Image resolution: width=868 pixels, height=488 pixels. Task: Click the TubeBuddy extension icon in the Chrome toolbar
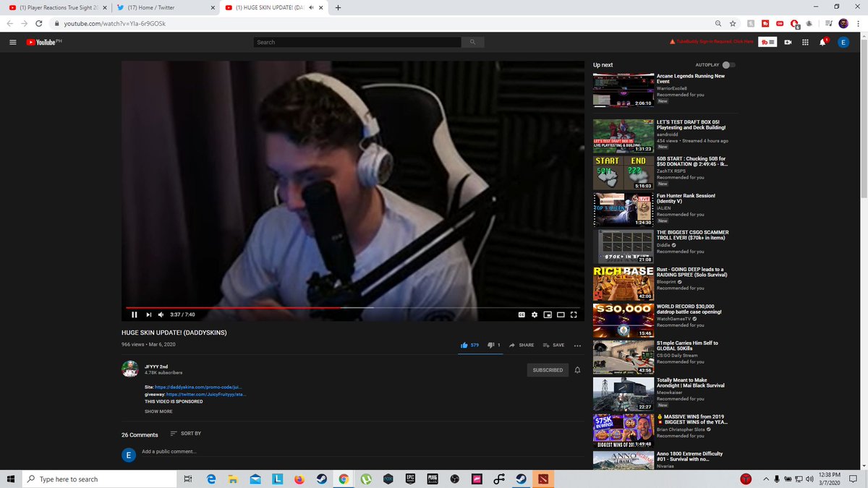point(766,23)
